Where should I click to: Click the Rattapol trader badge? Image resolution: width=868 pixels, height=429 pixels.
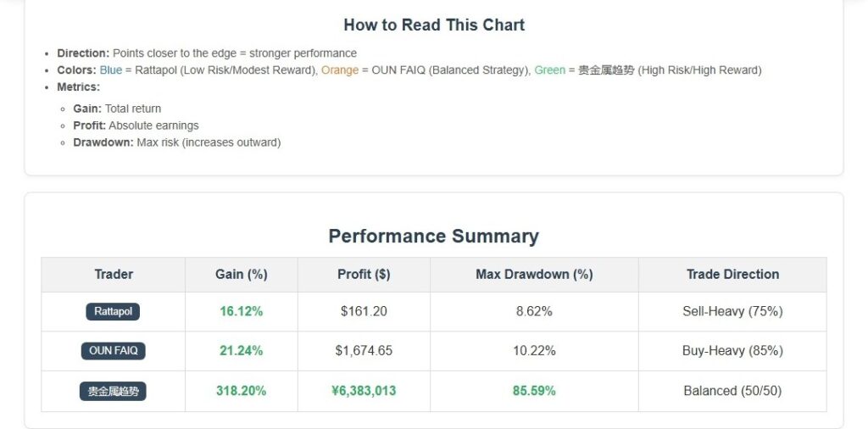click(x=113, y=311)
